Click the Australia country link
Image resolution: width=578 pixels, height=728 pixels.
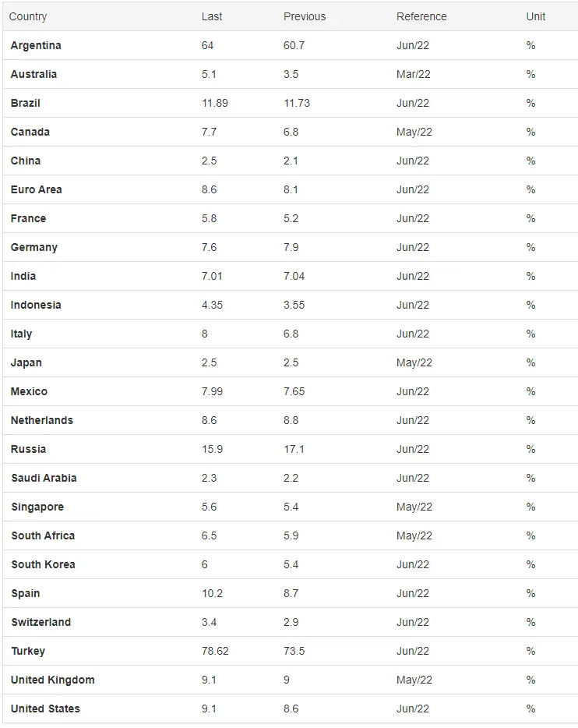pyautogui.click(x=33, y=74)
